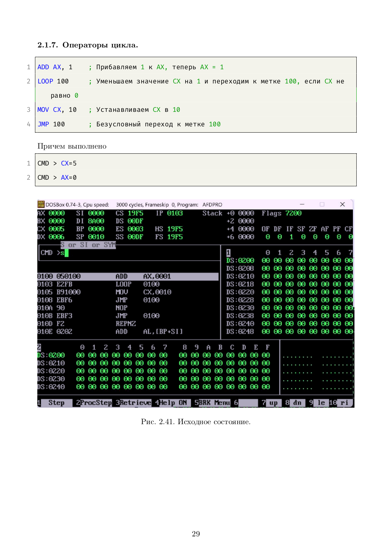The width and height of the screenshot is (392, 554).
Task: Click the IF flag value 1
Action: 291,237
